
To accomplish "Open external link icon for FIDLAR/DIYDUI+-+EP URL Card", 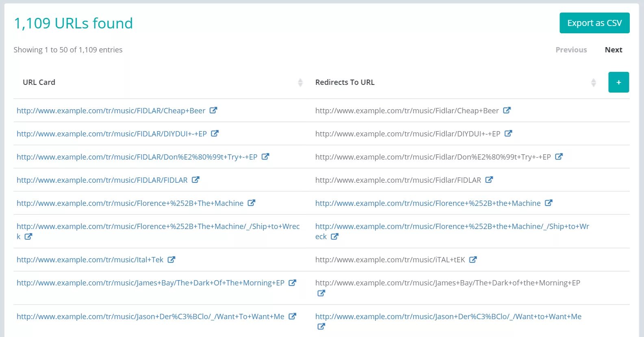I will 215,134.
